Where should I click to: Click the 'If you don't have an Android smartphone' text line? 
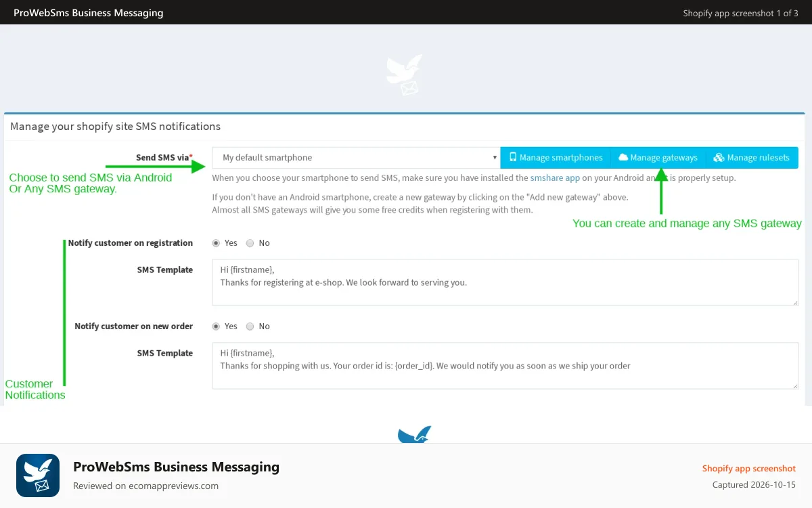pyautogui.click(x=420, y=198)
